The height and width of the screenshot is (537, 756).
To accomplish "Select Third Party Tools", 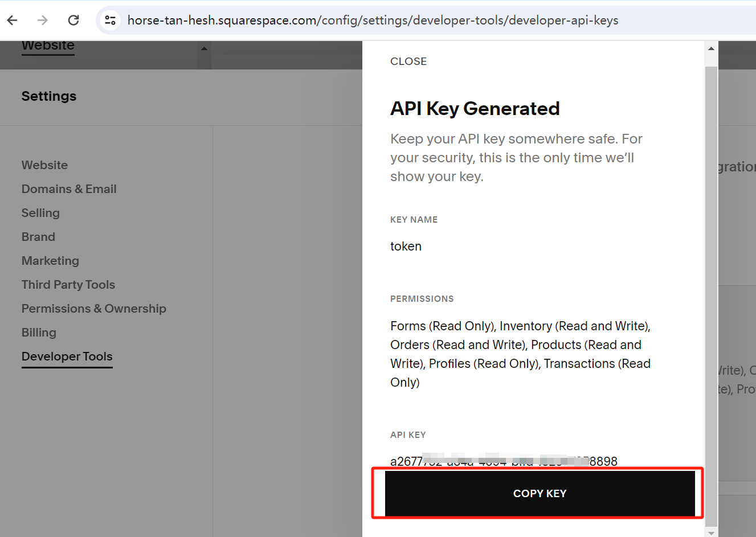I will 68,284.
